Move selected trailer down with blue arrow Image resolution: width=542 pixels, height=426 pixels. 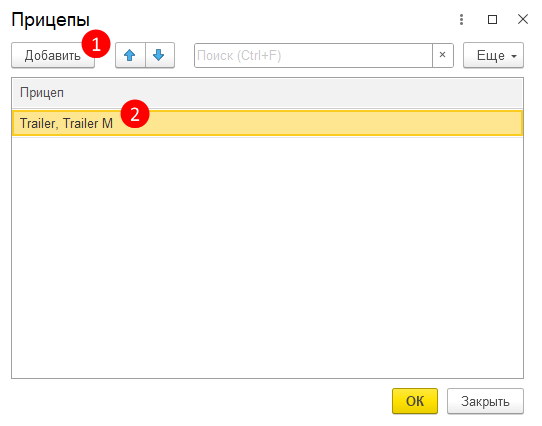pyautogui.click(x=160, y=55)
